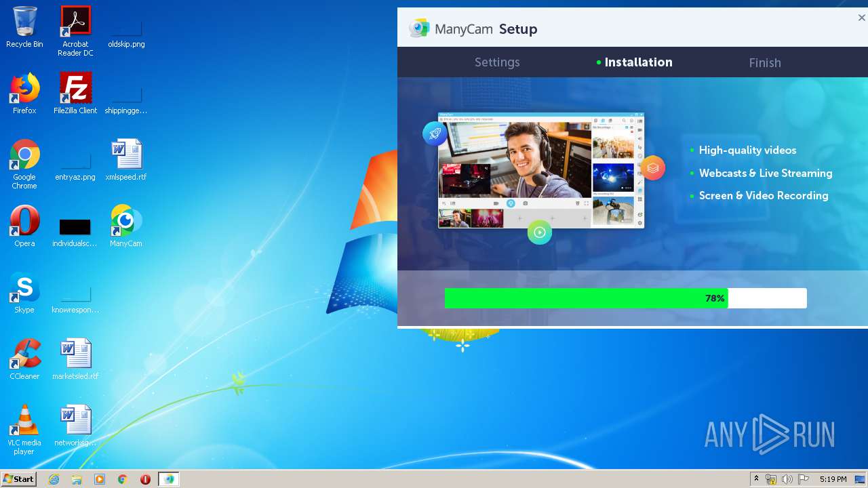Switch to ManyCam Setup taskbar button
The width and height of the screenshot is (868, 488).
(x=169, y=479)
